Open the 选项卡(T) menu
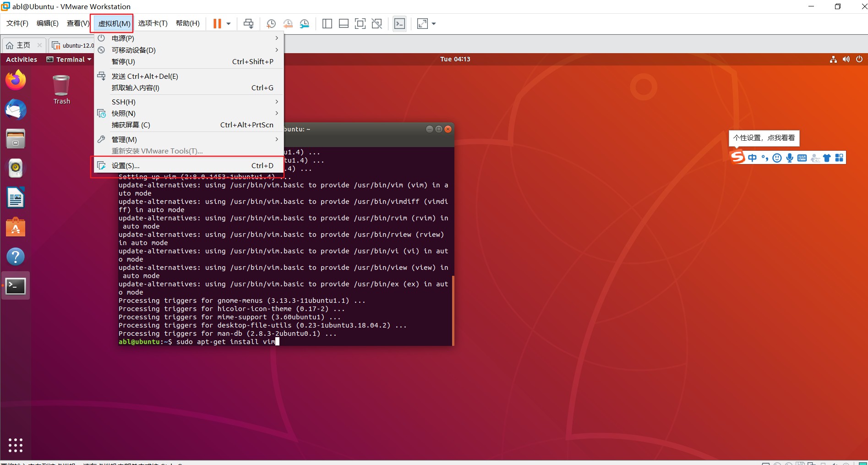868x465 pixels. click(153, 23)
